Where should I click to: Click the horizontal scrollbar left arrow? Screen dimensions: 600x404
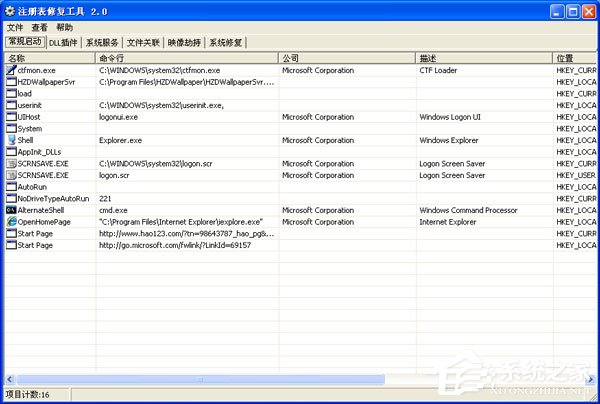10,379
